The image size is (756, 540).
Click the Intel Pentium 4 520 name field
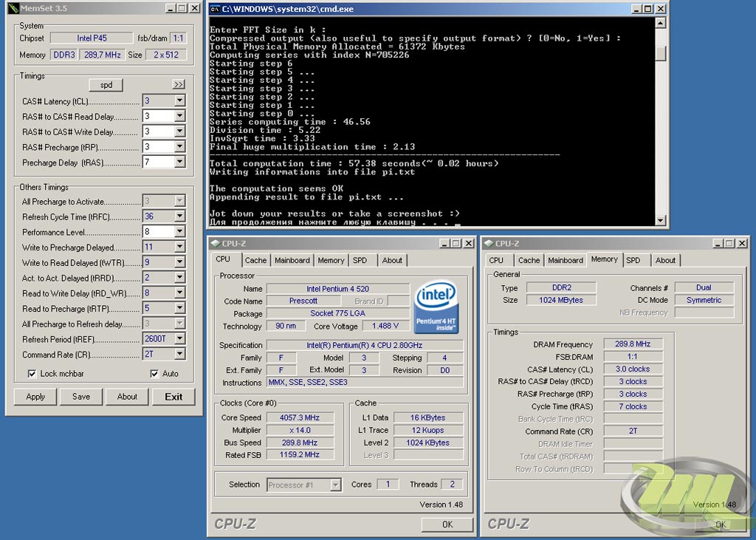(x=337, y=289)
